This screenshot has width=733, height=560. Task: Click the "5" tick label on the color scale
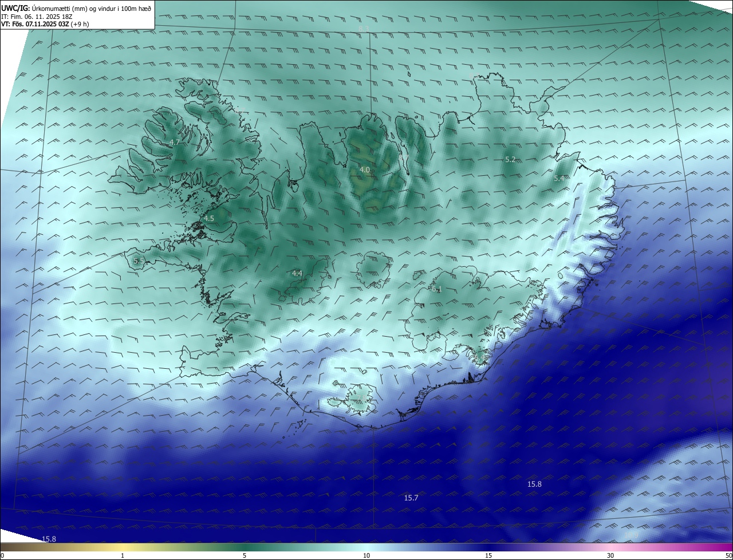(245, 555)
